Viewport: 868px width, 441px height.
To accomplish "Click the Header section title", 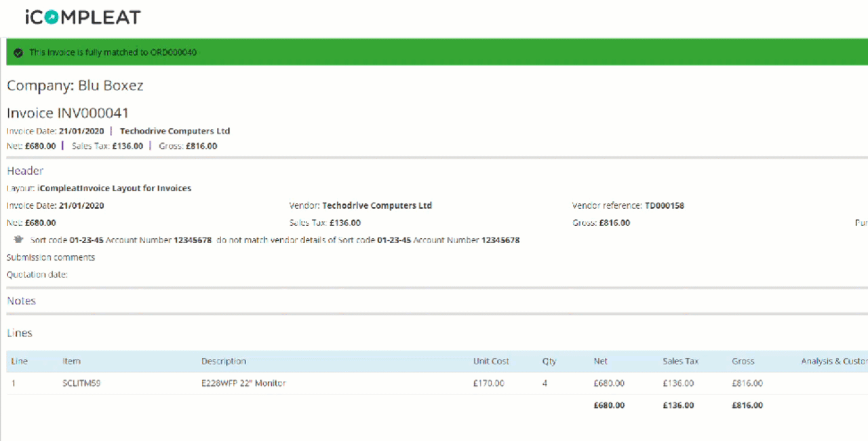I will (25, 171).
